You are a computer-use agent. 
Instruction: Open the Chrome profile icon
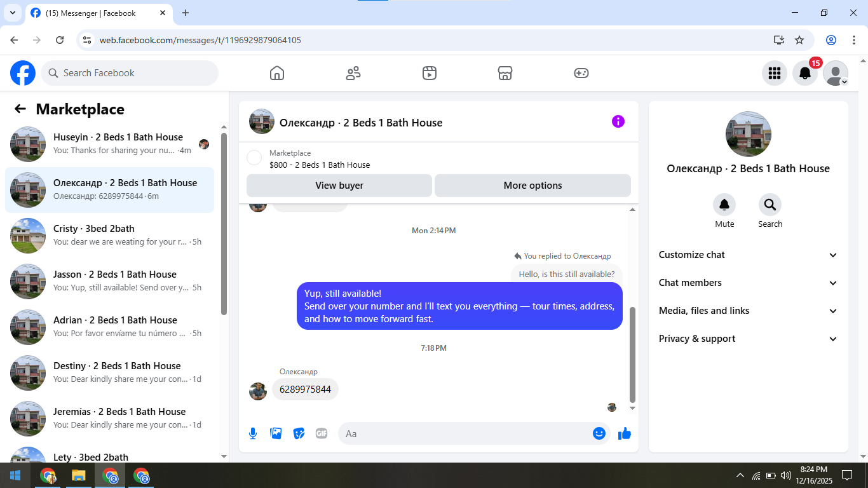(x=831, y=40)
